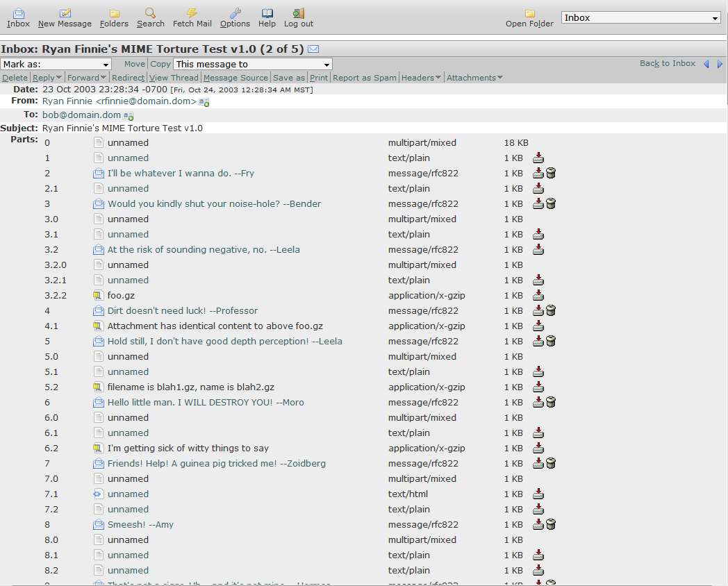Open the Folders page

[114, 18]
